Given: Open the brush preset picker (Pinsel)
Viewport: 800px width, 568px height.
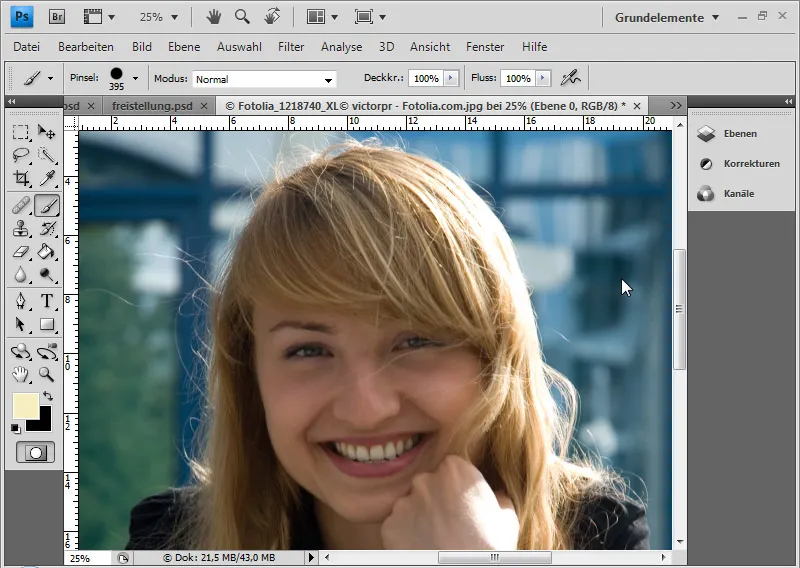Looking at the screenshot, I should pyautogui.click(x=135, y=78).
